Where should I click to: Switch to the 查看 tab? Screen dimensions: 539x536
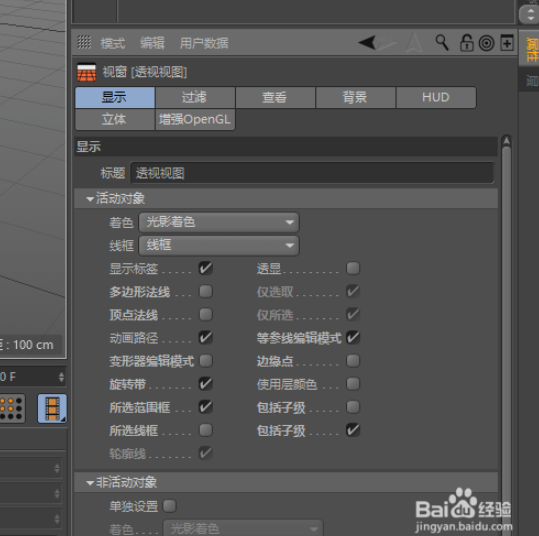point(275,97)
